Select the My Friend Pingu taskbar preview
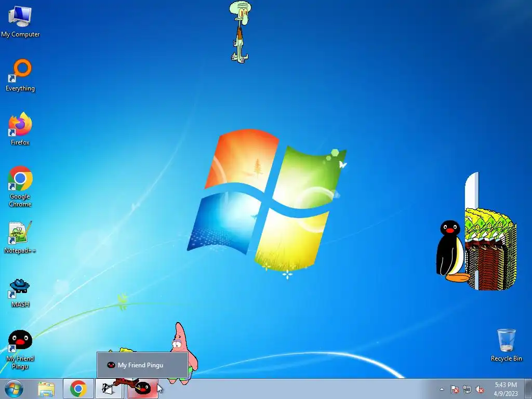 pos(142,365)
